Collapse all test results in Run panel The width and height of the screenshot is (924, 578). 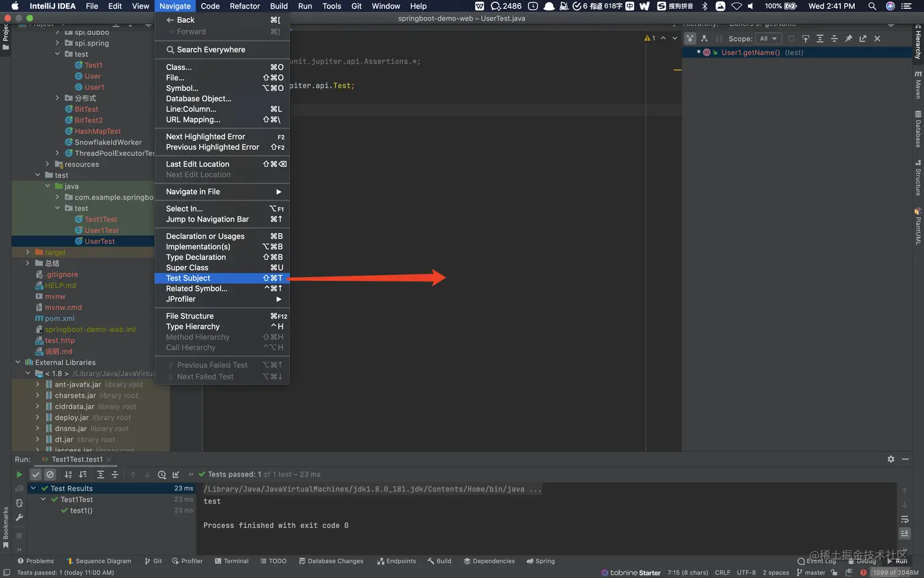tap(115, 475)
